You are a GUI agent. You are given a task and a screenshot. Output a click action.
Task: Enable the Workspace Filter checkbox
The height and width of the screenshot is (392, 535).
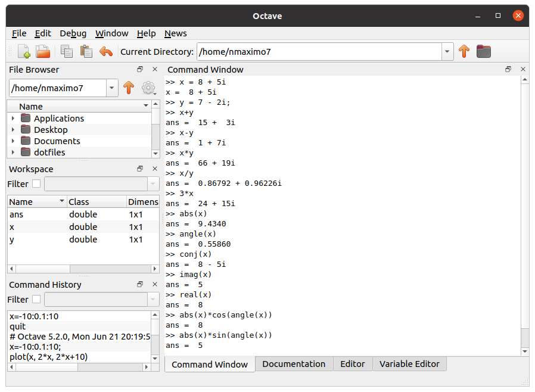(x=36, y=183)
